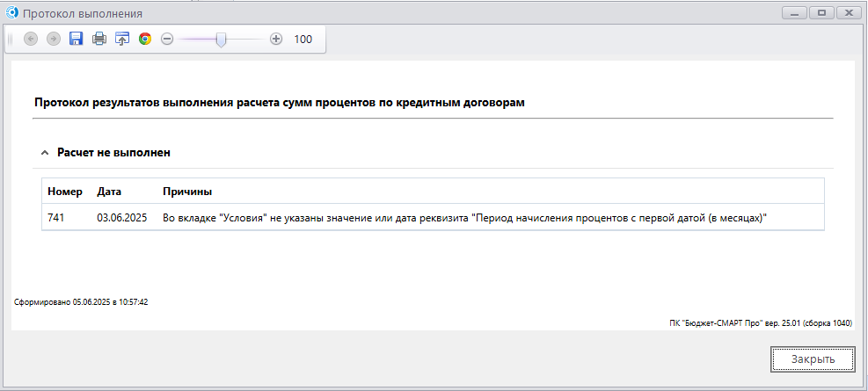
Task: Click the toolbar drag grip handle
Action: tap(11, 39)
